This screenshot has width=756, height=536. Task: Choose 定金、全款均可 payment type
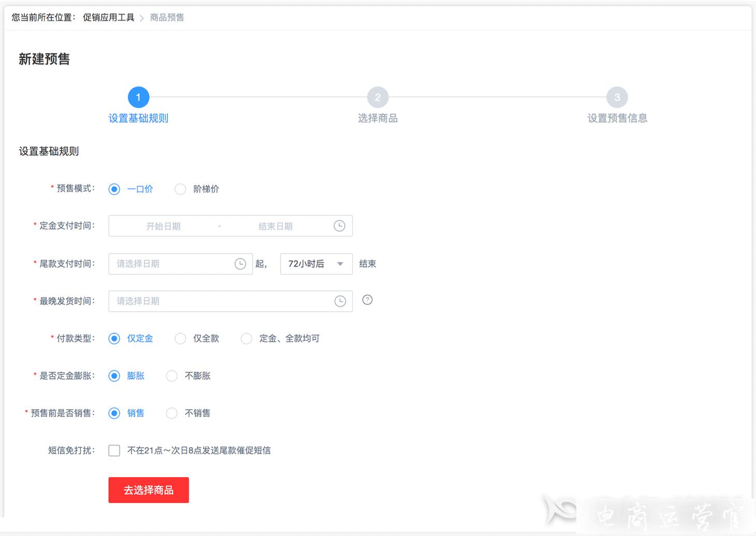pyautogui.click(x=246, y=339)
